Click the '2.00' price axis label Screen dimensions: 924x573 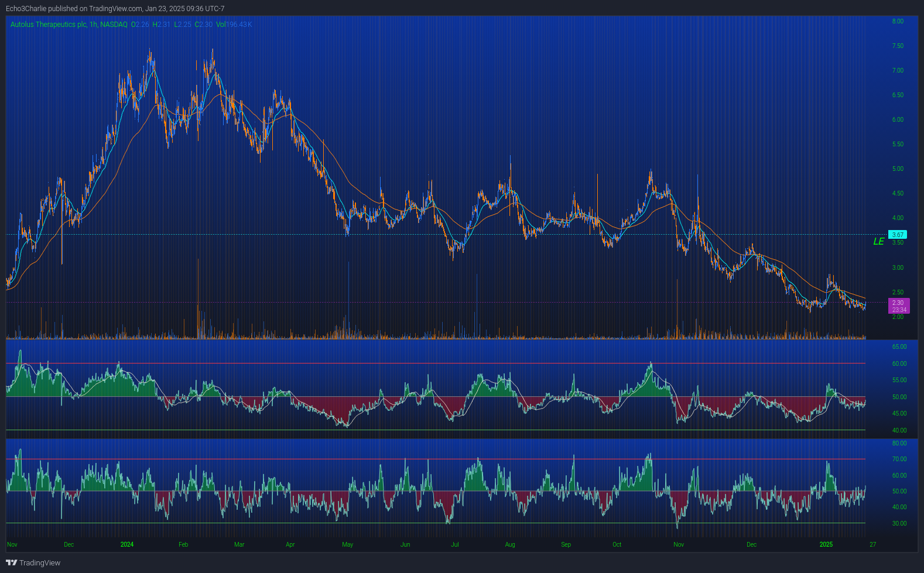point(898,317)
